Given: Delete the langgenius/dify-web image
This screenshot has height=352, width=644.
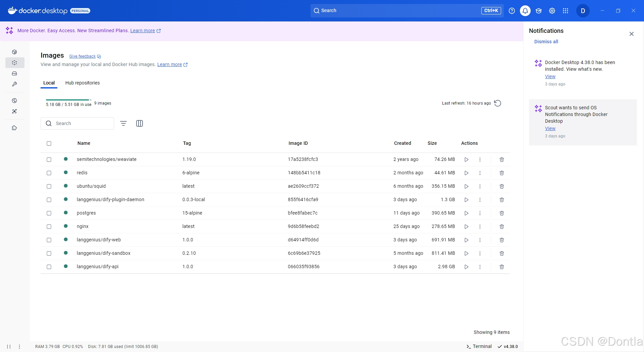Looking at the screenshot, I should (502, 240).
